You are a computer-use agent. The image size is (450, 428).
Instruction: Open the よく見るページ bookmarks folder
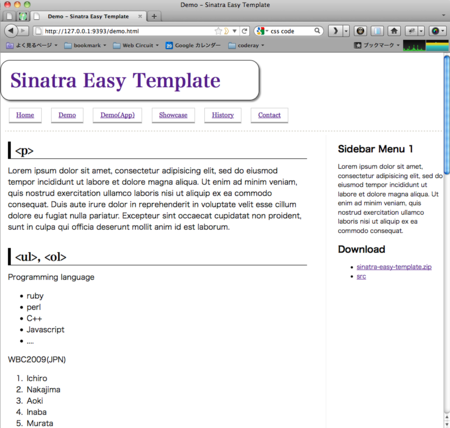[x=32, y=45]
